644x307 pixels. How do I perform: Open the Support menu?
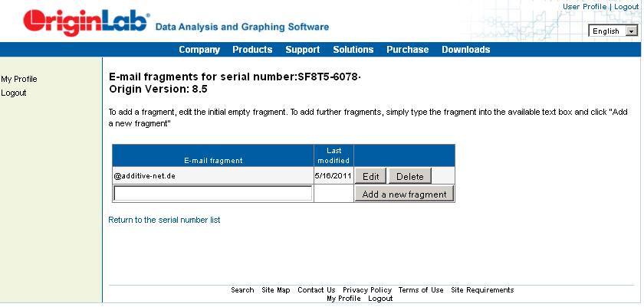tap(302, 50)
